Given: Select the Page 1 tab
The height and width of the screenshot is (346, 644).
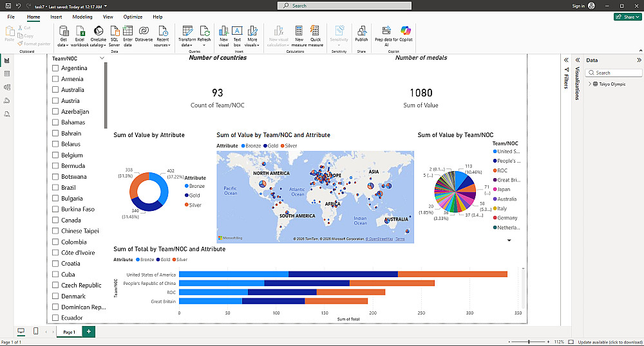Looking at the screenshot, I should (69, 332).
